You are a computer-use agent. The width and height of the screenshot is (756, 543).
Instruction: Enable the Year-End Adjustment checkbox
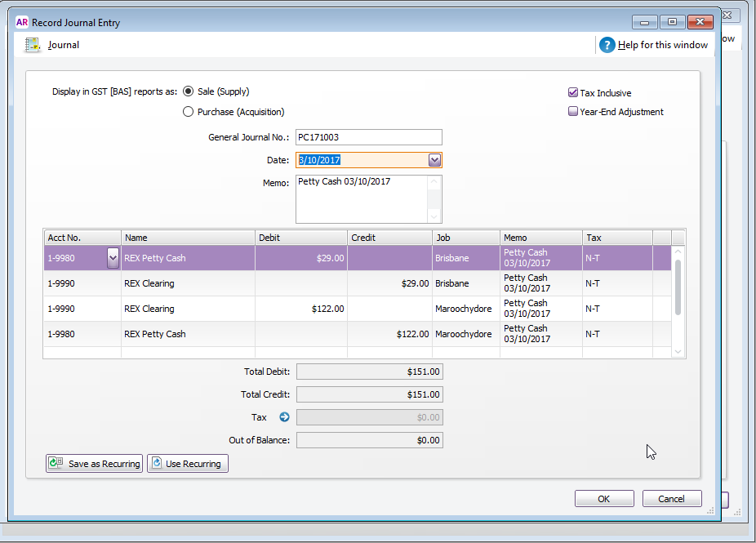point(573,111)
